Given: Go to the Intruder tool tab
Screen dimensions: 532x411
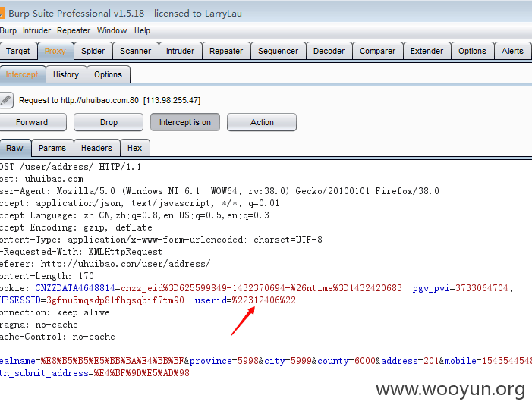Looking at the screenshot, I should click(x=180, y=52).
